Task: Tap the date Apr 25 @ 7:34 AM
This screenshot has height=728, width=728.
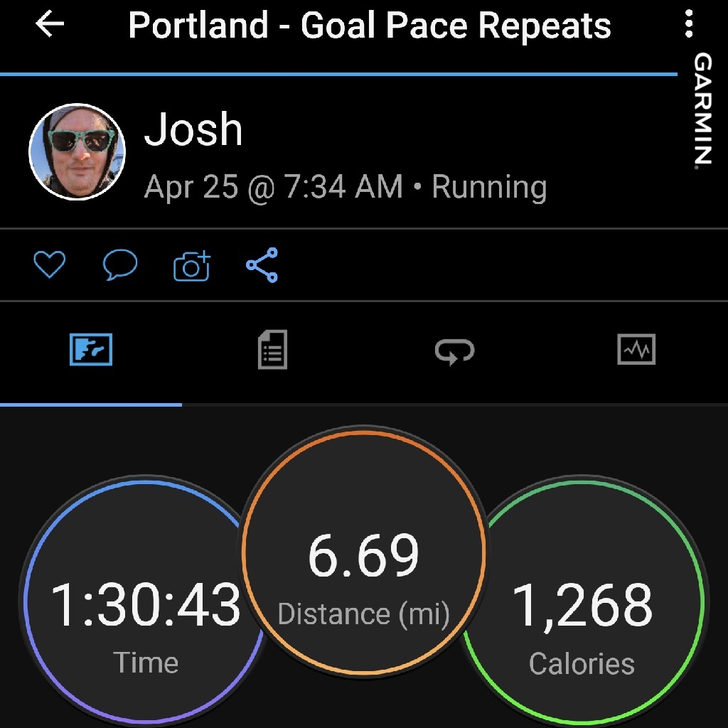Action: (274, 187)
